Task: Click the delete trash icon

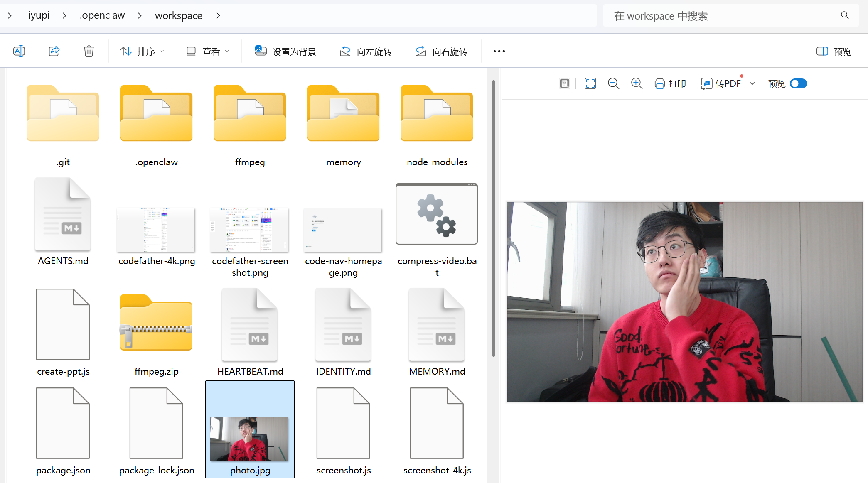Action: [89, 51]
